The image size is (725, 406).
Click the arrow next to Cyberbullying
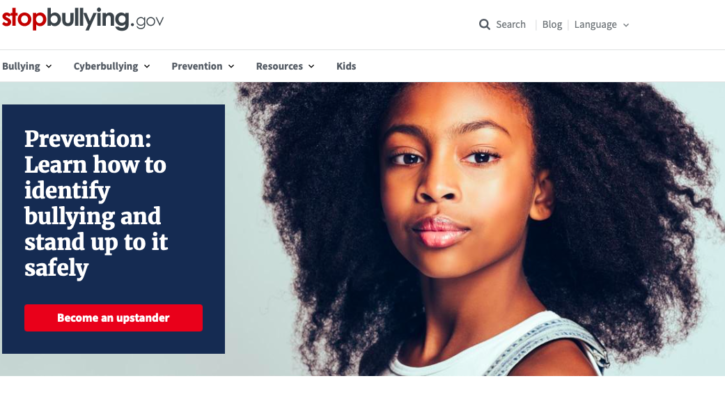147,67
